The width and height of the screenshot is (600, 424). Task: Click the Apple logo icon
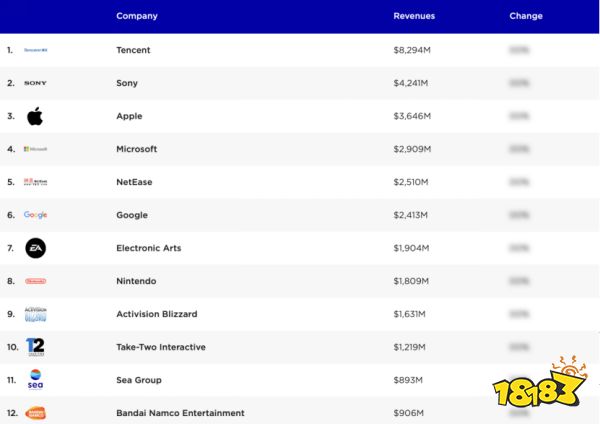pyautogui.click(x=35, y=116)
